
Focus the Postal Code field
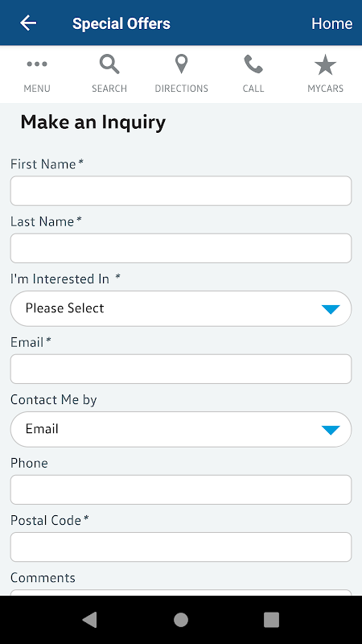point(181,547)
